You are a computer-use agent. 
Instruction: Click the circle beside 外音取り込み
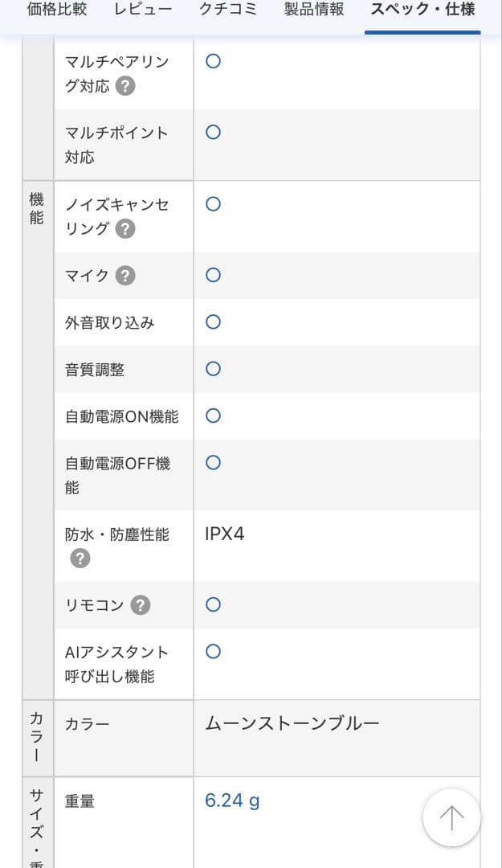pos(213,321)
